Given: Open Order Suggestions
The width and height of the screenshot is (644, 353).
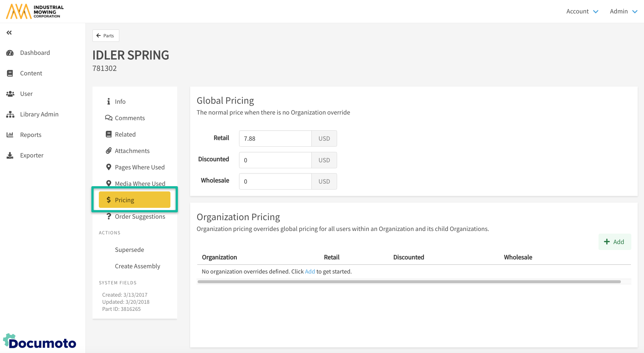Looking at the screenshot, I should click(139, 216).
